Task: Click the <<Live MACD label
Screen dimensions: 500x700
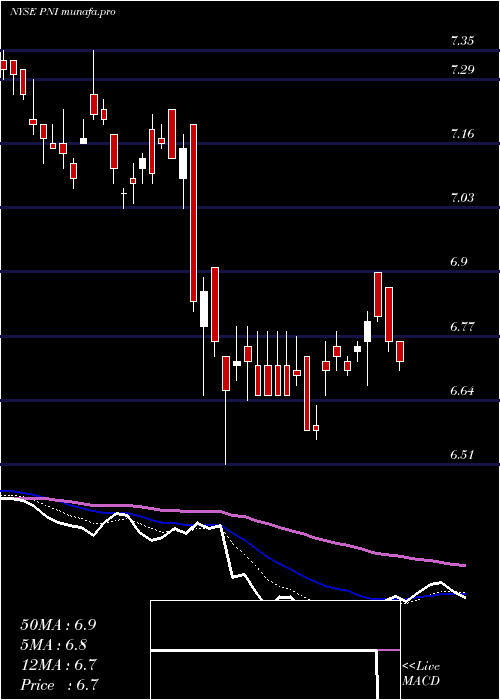Action: 421,674
